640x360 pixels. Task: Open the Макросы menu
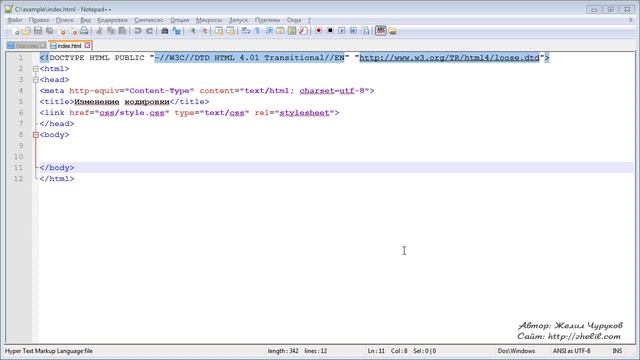(x=209, y=20)
